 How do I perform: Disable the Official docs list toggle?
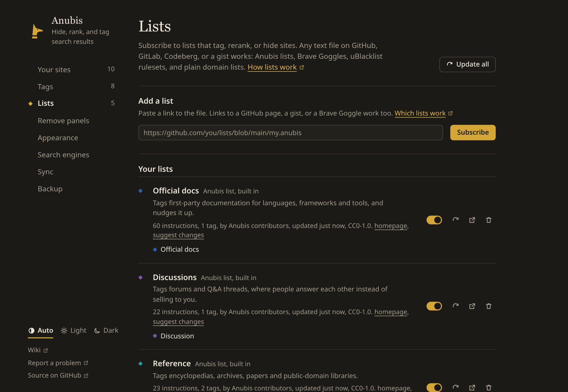click(434, 220)
